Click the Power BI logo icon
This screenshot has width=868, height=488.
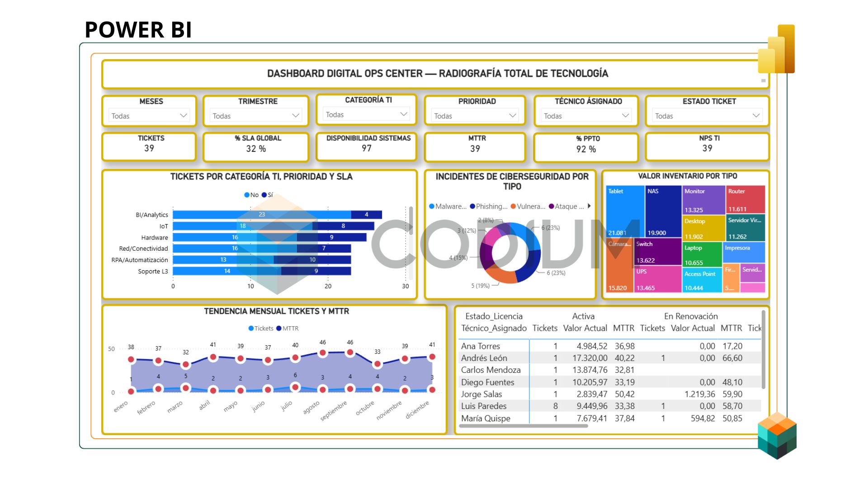pyautogui.click(x=776, y=49)
